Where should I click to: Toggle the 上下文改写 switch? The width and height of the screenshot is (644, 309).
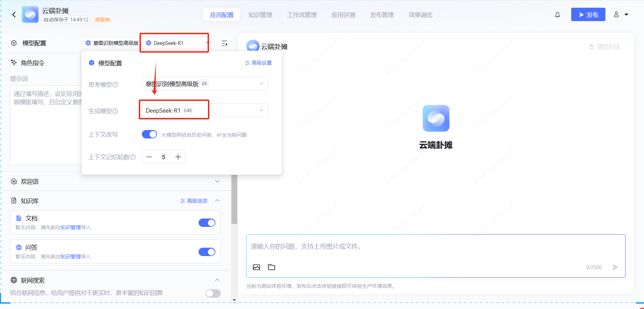tap(149, 134)
